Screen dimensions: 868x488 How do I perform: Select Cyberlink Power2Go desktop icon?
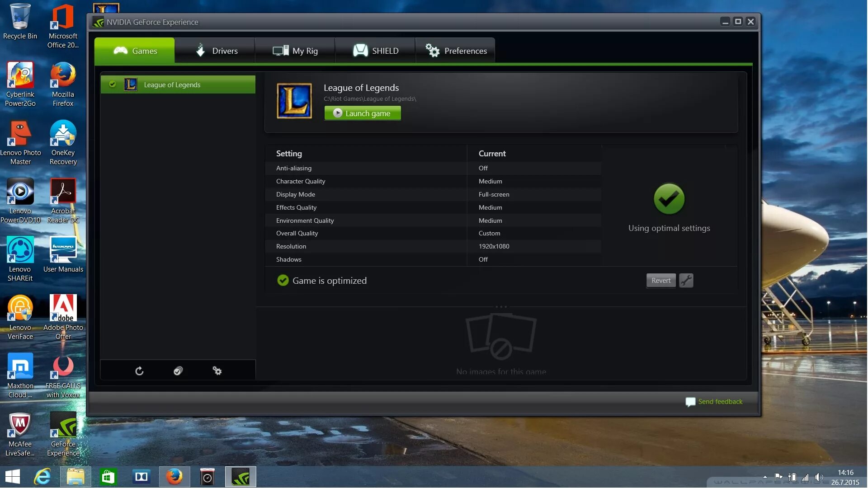click(20, 84)
